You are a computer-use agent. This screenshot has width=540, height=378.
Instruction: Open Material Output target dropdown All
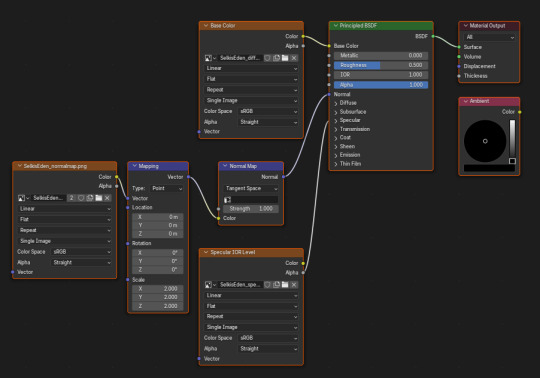click(489, 37)
